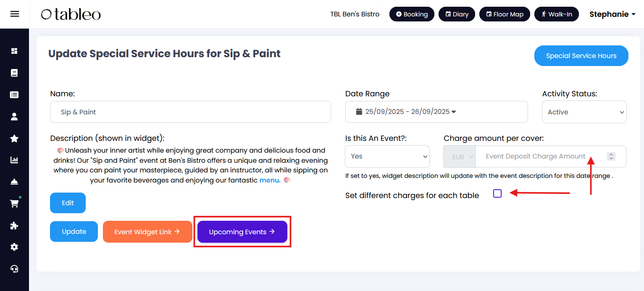
Task: Open the Is this An Event dropdown
Action: point(387,156)
